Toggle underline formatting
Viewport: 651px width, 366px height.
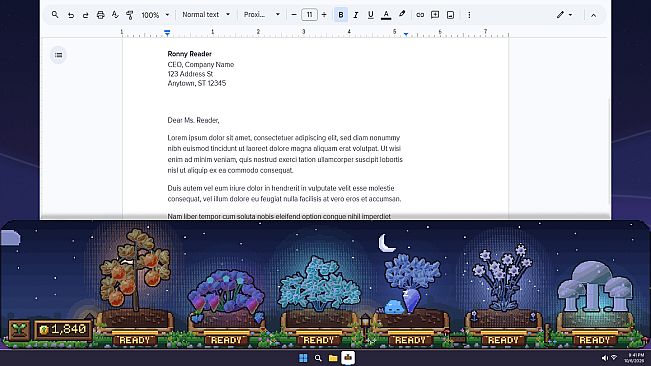click(x=371, y=15)
